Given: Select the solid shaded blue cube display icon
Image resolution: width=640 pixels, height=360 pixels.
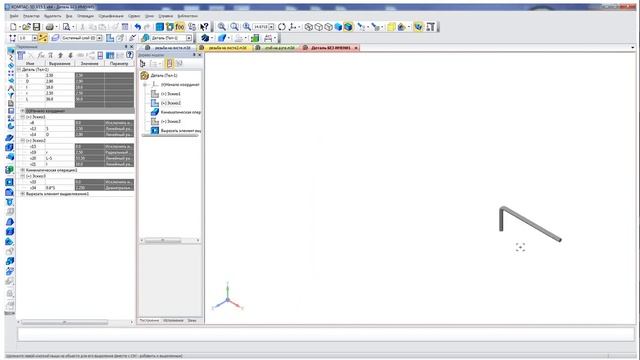Looking at the screenshot, I should (x=338, y=27).
